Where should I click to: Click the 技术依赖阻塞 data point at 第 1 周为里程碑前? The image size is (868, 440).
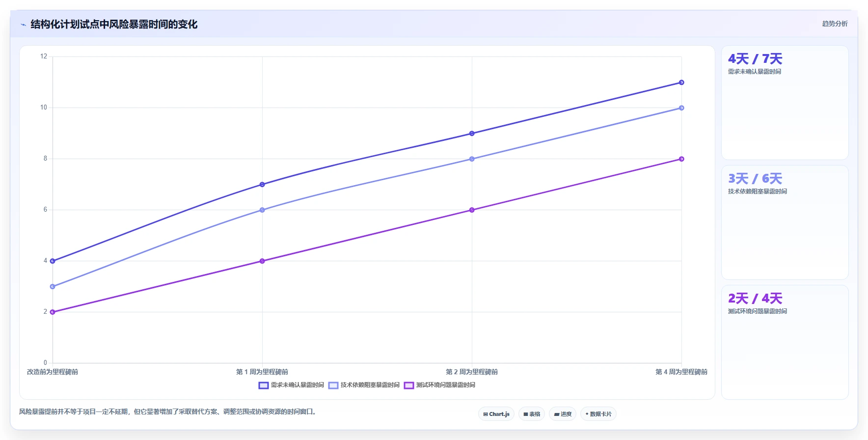point(262,210)
